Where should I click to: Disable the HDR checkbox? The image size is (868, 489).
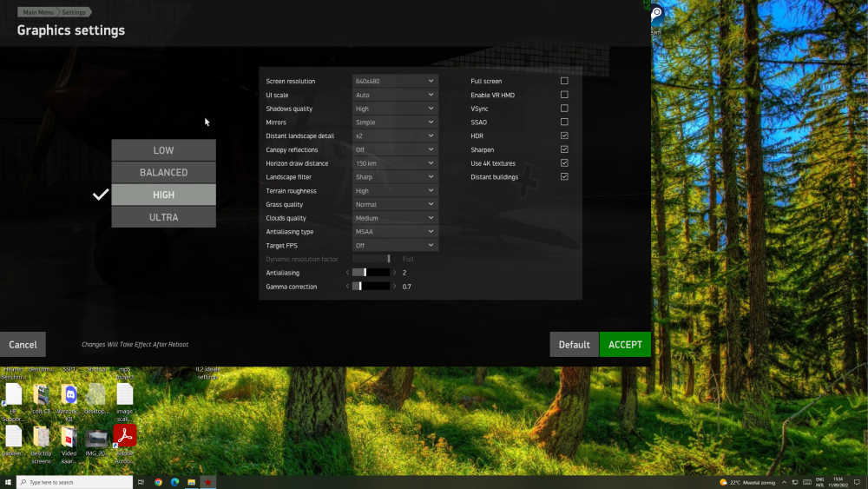pyautogui.click(x=564, y=135)
